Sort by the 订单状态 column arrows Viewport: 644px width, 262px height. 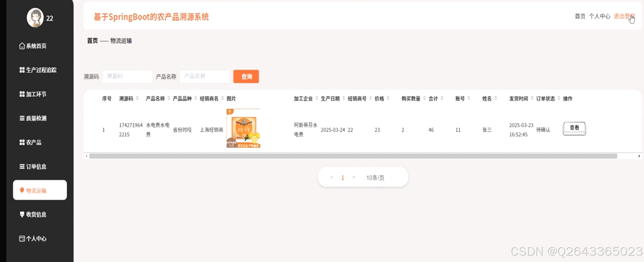(559, 98)
